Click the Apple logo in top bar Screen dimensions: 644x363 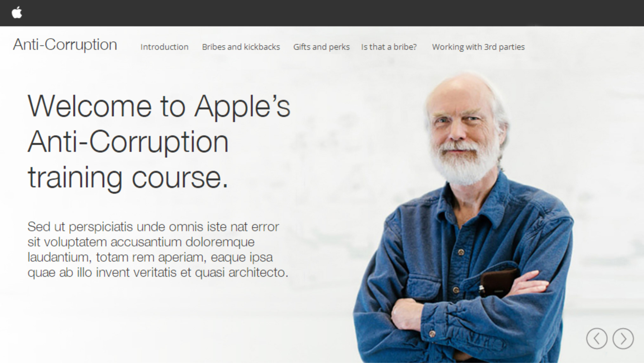coord(17,13)
